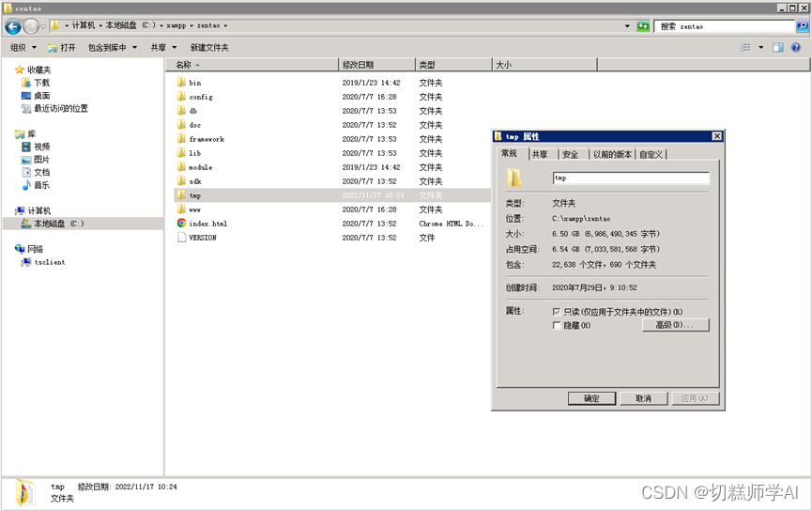This screenshot has width=812, height=511.
Task: Close the tmp 属性 dialog
Action: [x=716, y=136]
